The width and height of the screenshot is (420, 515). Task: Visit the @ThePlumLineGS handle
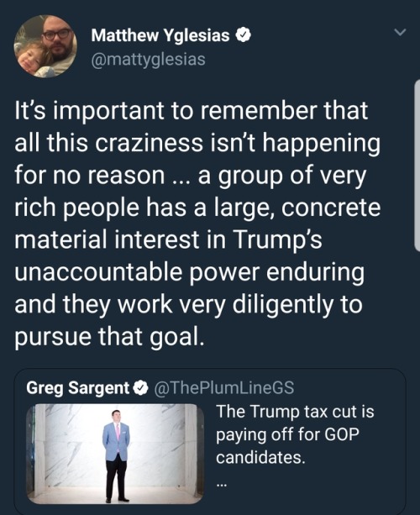tap(224, 387)
